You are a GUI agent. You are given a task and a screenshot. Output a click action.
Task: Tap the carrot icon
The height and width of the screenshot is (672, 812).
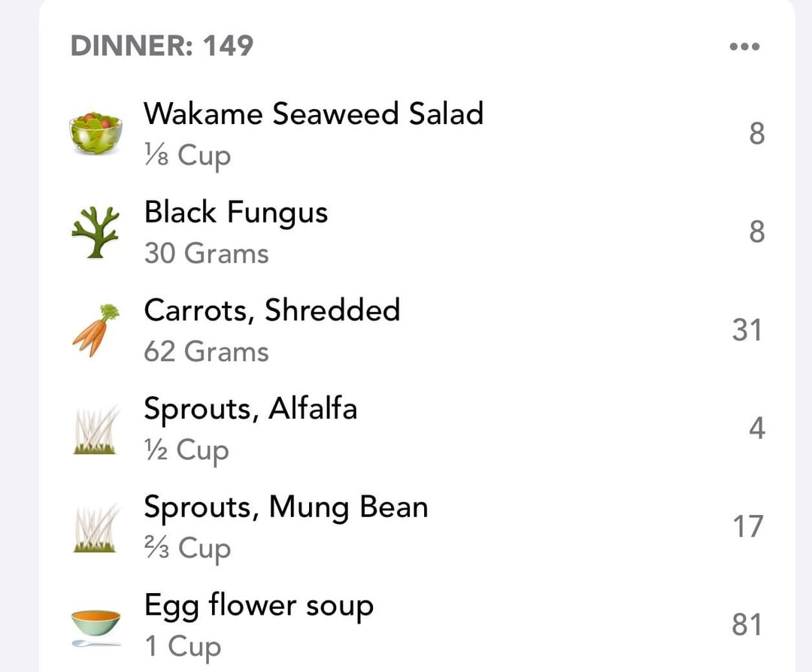(95, 330)
